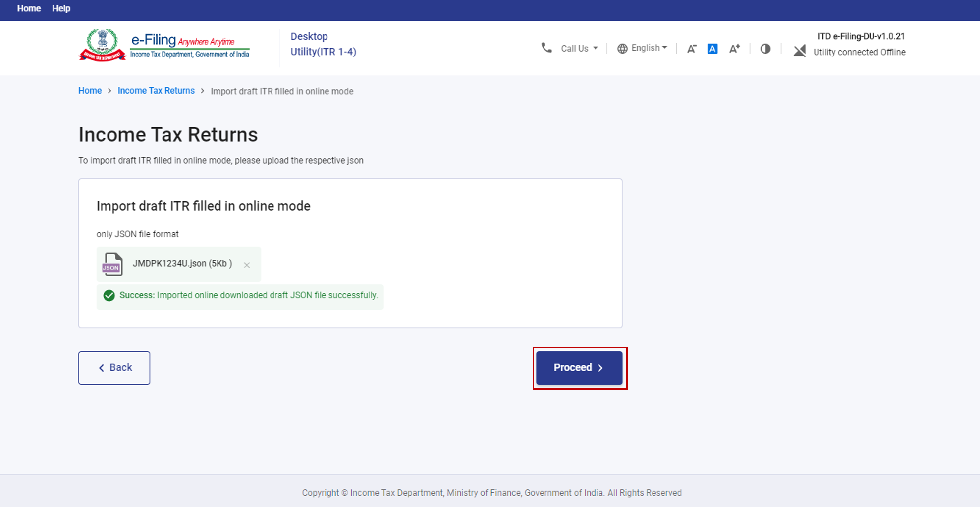The image size is (980, 507).
Task: Click the green success checkmark icon
Action: [109, 296]
